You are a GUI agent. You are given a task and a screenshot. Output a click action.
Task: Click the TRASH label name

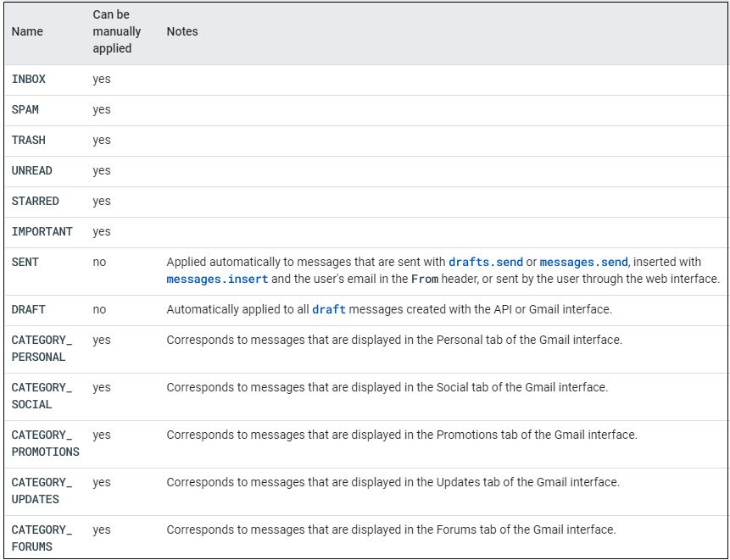click(29, 140)
